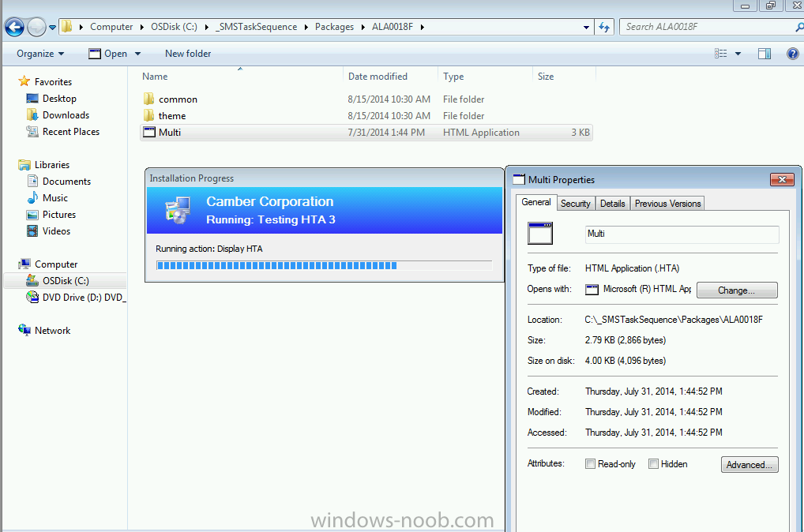Open the Multi file via Open button
This screenshot has width=804, height=532.
(x=108, y=54)
